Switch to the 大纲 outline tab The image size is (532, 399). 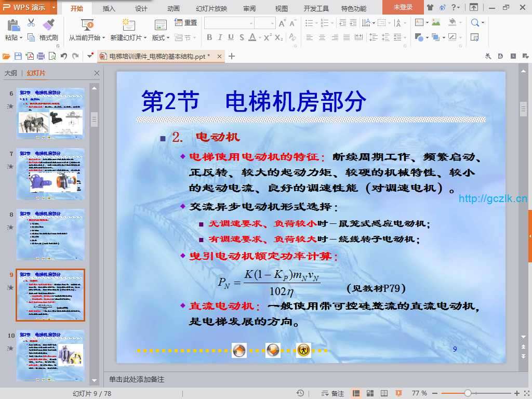[x=10, y=73]
